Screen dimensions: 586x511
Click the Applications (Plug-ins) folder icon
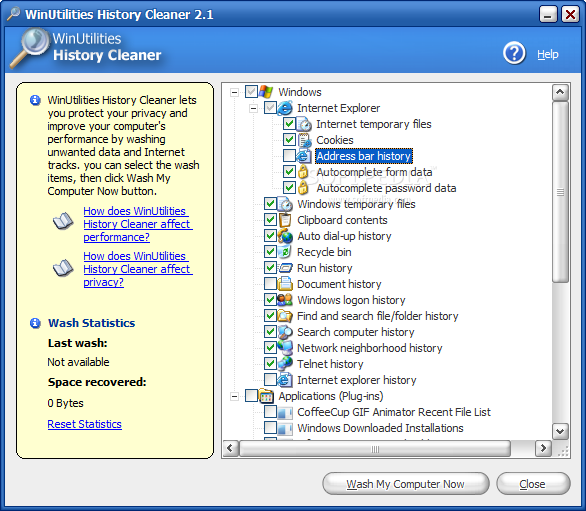(266, 396)
